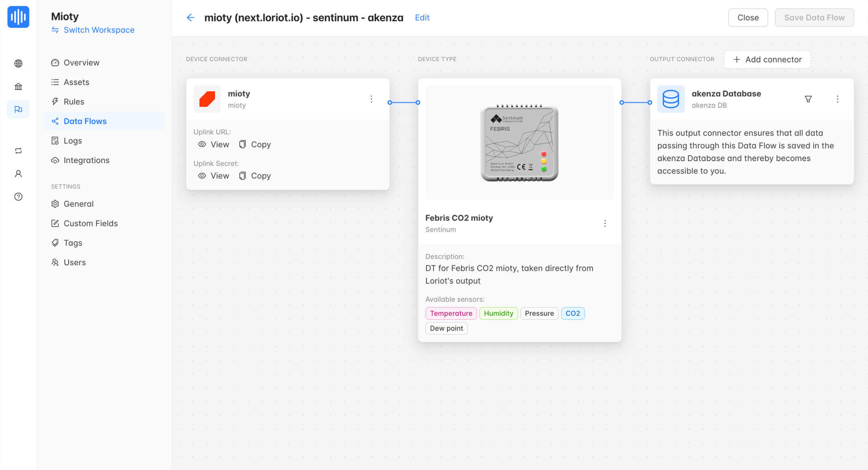Copy the Uplink Secret
This screenshot has width=868, height=470.
click(x=255, y=176)
